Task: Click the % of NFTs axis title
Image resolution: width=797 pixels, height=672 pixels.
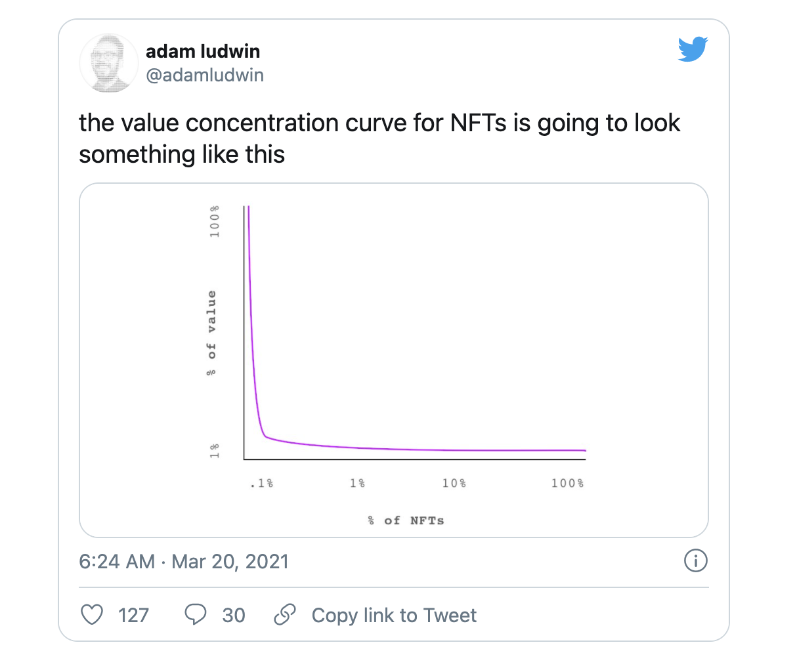Action: (406, 520)
